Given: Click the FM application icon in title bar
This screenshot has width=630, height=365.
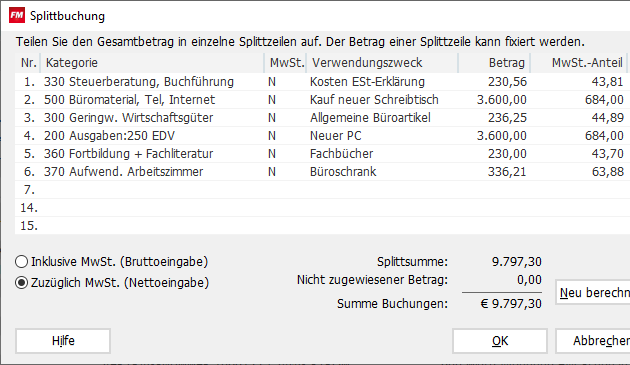Looking at the screenshot, I should click(x=17, y=16).
